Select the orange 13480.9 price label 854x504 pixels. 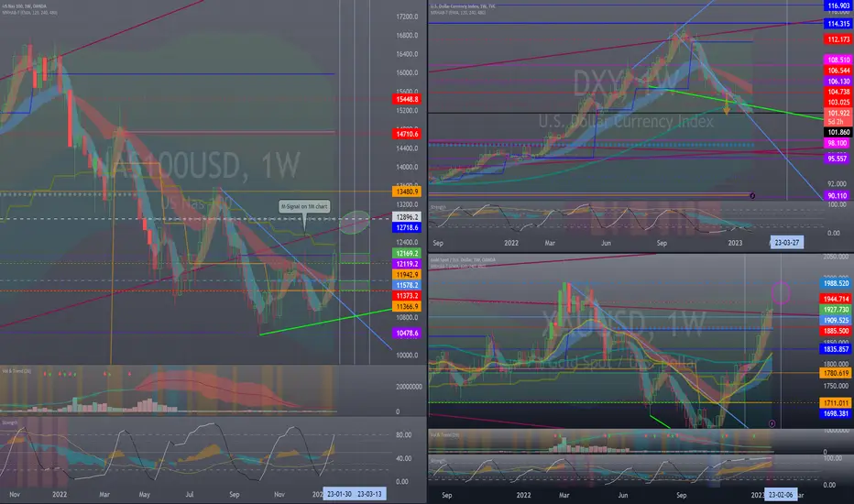(x=407, y=192)
